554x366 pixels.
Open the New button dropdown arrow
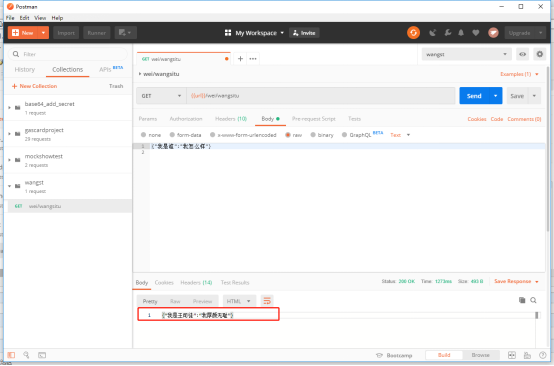click(x=43, y=33)
